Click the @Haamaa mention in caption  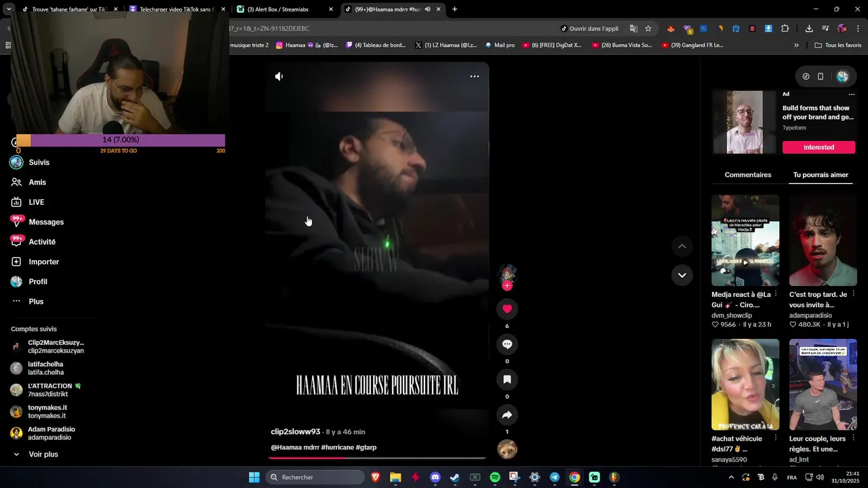(285, 447)
